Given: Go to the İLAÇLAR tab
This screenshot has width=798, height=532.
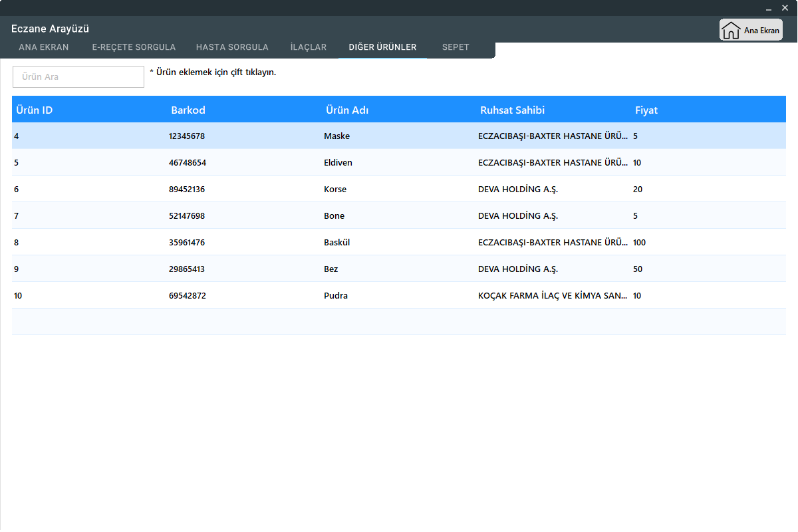Looking at the screenshot, I should [x=309, y=47].
